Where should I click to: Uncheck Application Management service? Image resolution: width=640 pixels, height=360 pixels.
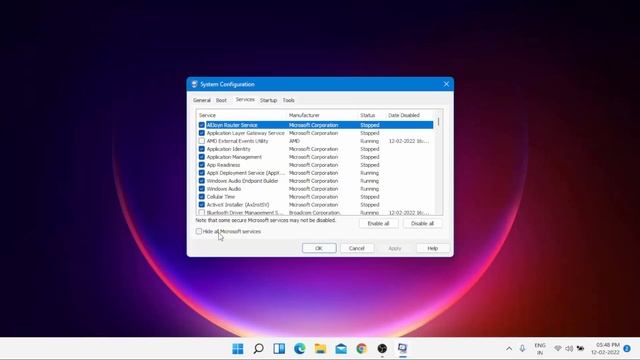point(202,157)
